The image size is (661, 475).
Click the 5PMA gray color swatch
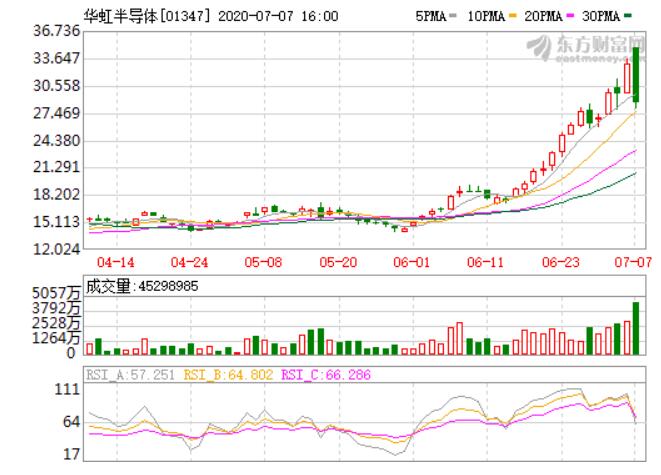(x=453, y=16)
